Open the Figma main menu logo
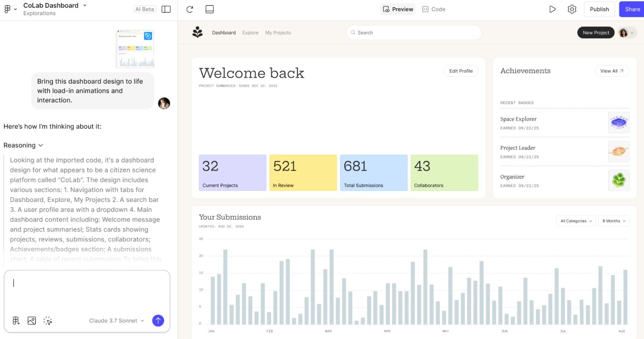The width and height of the screenshot is (644, 339). pyautogui.click(x=10, y=9)
